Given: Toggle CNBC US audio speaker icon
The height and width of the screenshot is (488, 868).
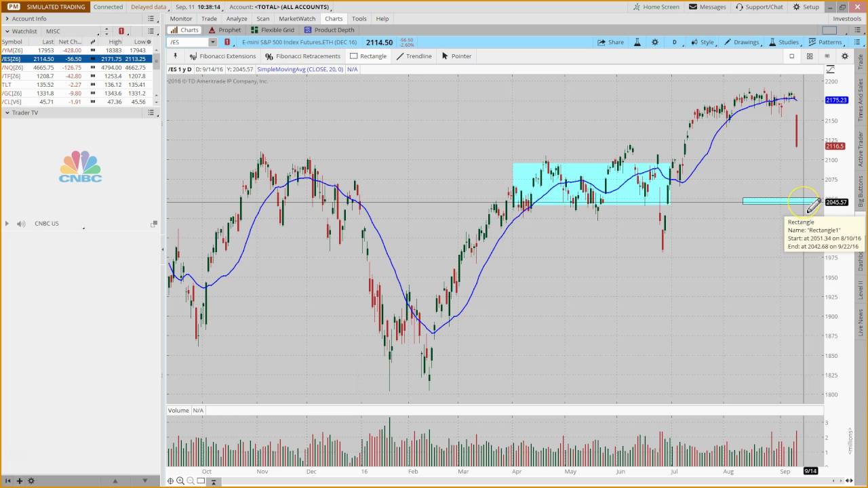Looking at the screenshot, I should click(21, 224).
